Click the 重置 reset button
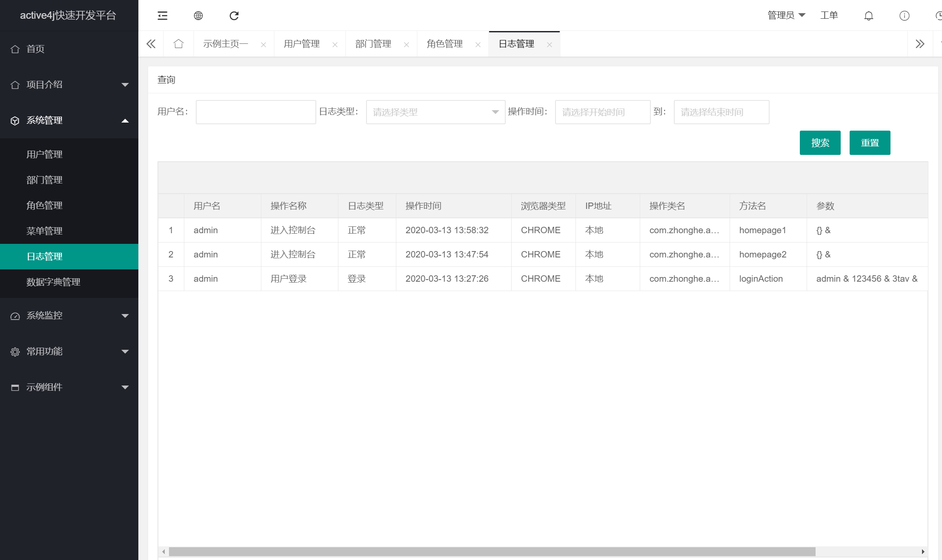Screen dimensions: 942x560 (x=870, y=143)
